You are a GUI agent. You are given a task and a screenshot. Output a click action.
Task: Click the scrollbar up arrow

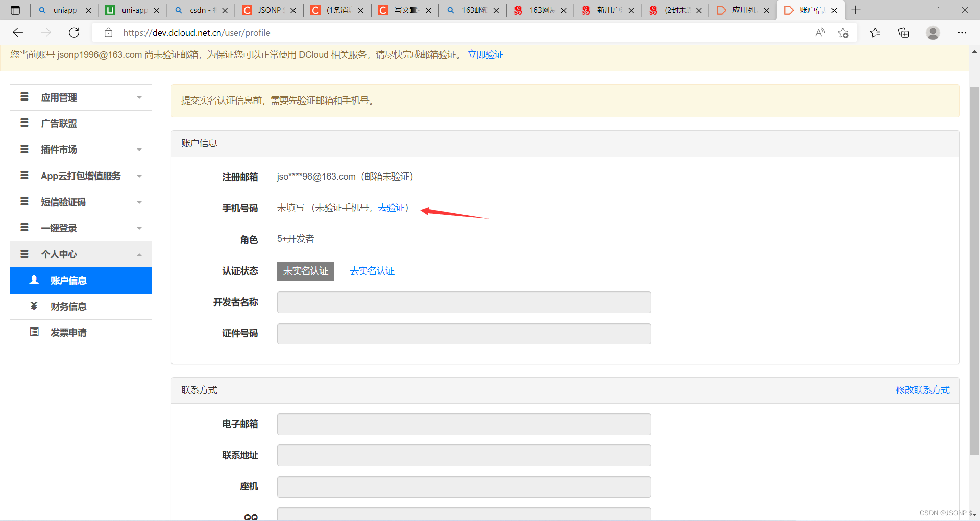974,51
